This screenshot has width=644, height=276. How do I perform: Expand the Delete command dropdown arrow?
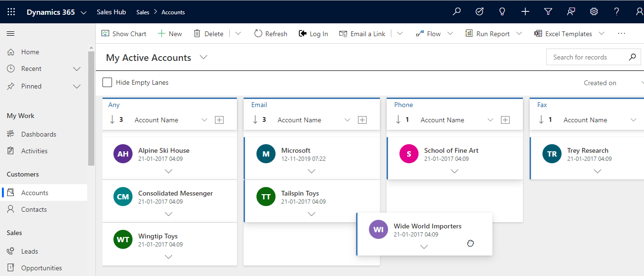238,34
